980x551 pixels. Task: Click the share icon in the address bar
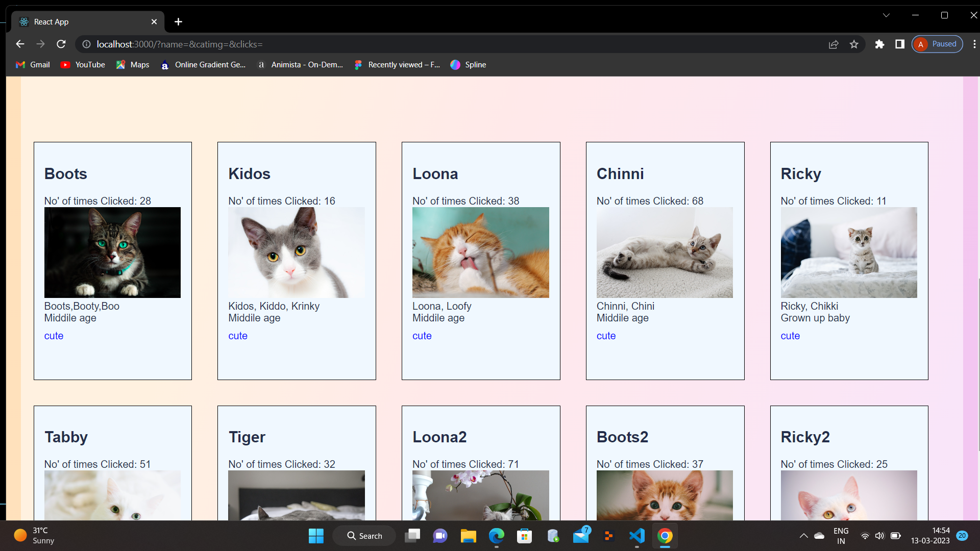coord(834,44)
